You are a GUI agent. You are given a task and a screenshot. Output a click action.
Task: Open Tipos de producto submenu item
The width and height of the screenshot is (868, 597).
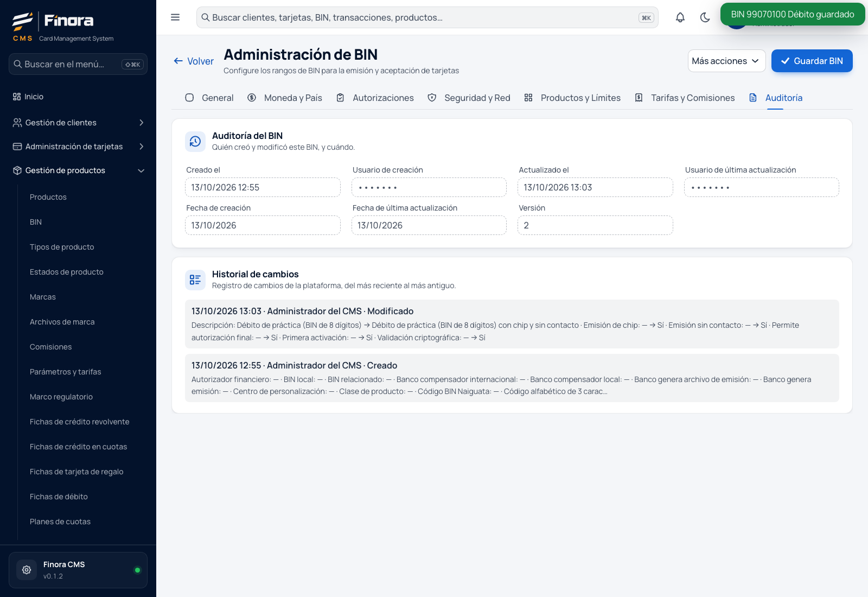[62, 247]
